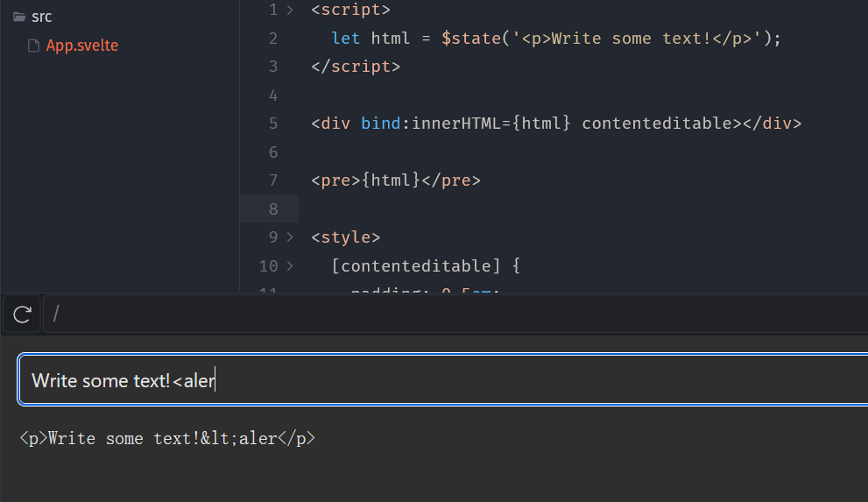Screen dimensions: 868x502
Task: Click the App.svelte file icon
Action: (34, 46)
